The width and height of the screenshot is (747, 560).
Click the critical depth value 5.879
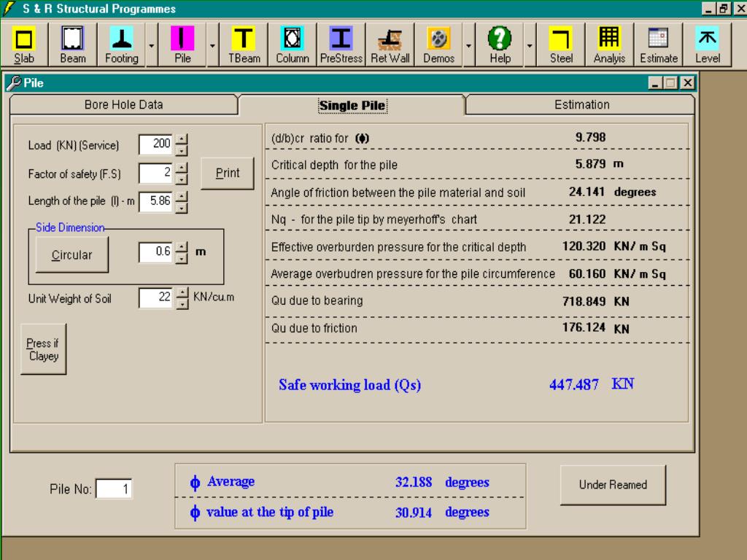[590, 164]
